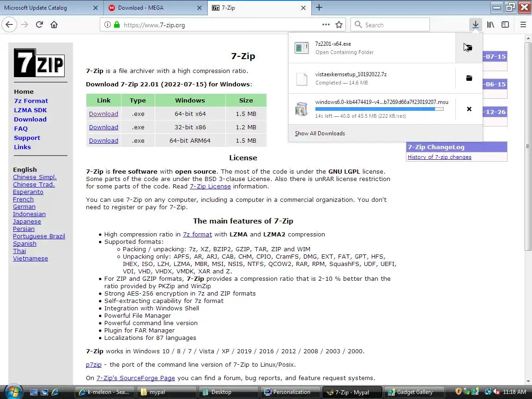Open History of 7-zip changes link
The height and width of the screenshot is (399, 532).
439,157
